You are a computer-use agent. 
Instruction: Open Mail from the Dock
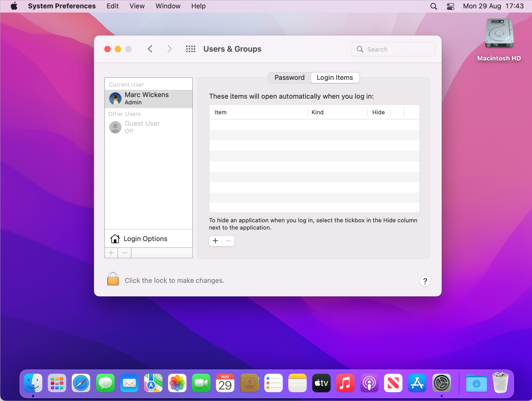pos(129,383)
